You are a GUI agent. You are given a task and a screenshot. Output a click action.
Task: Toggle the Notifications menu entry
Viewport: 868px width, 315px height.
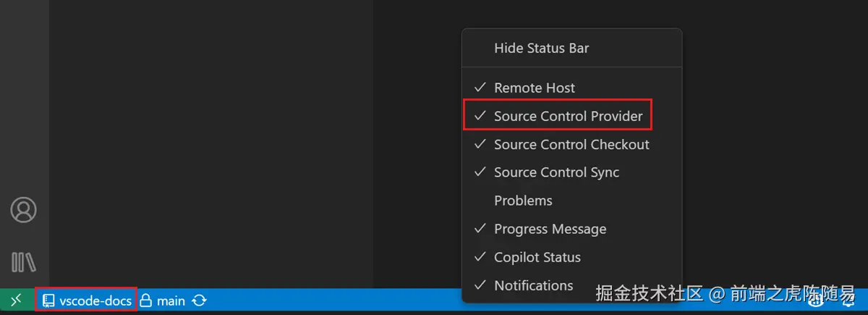point(533,285)
